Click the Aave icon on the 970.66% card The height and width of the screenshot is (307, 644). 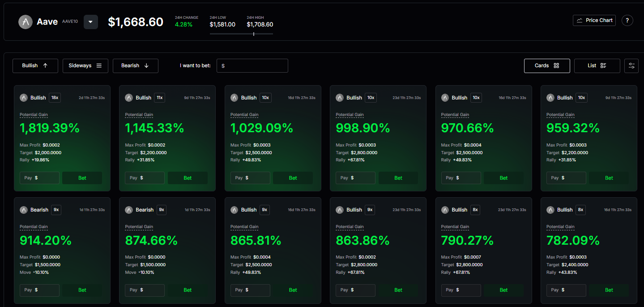445,98
